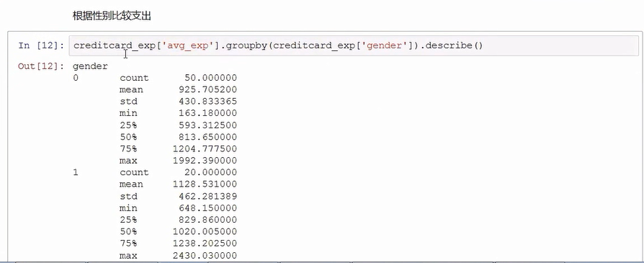
Task: Select the min value 163.180000
Action: coord(208,113)
